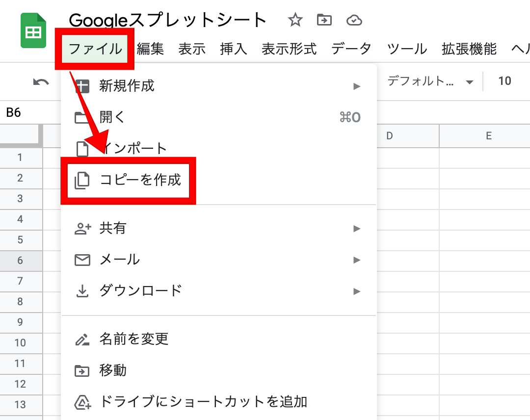Image resolution: width=530 pixels, height=420 pixels.
Task: Choose 名前を変更 from the file menu
Action: (x=219, y=339)
